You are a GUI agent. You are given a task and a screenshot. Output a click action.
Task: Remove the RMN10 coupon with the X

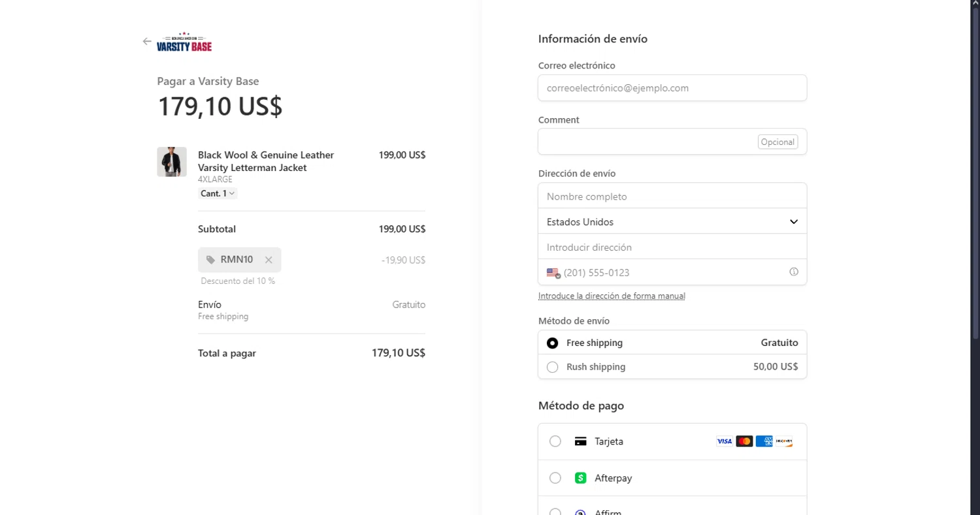pyautogui.click(x=269, y=260)
